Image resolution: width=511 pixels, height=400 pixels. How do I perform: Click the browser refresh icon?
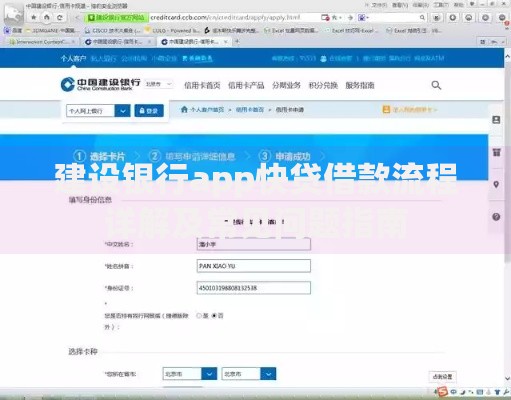point(60,17)
